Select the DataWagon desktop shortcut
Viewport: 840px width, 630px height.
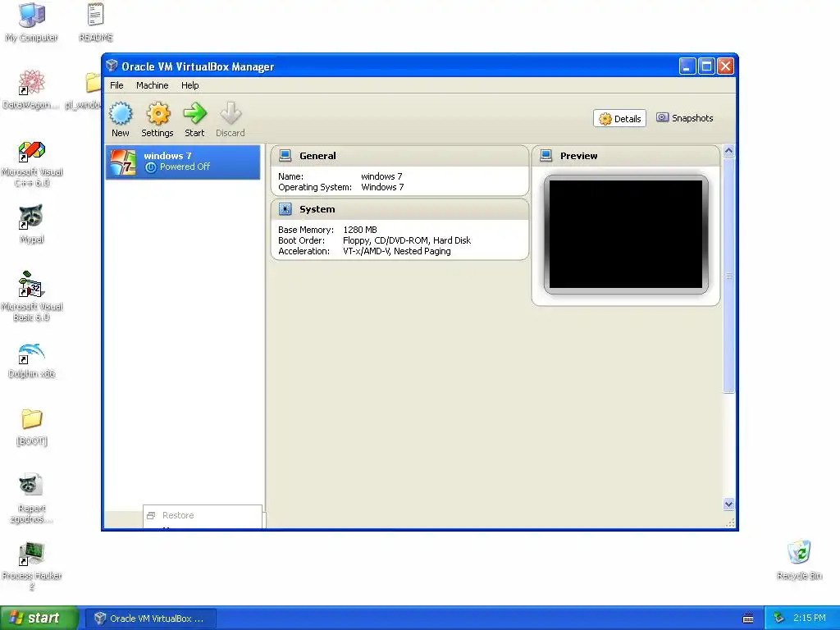click(x=30, y=89)
